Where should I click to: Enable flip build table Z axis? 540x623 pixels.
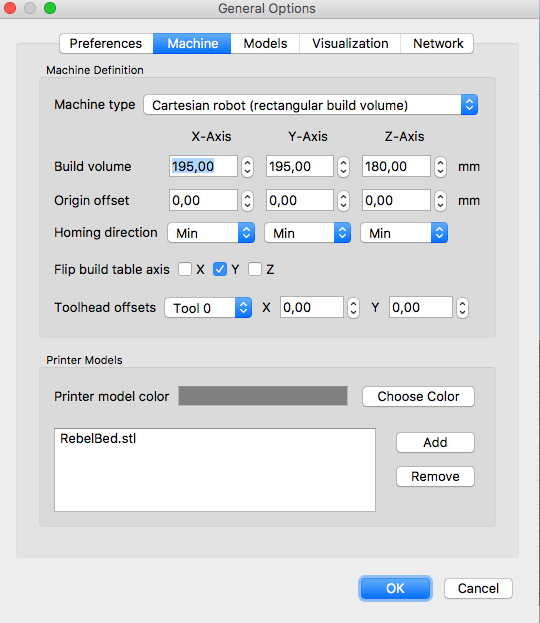(255, 269)
